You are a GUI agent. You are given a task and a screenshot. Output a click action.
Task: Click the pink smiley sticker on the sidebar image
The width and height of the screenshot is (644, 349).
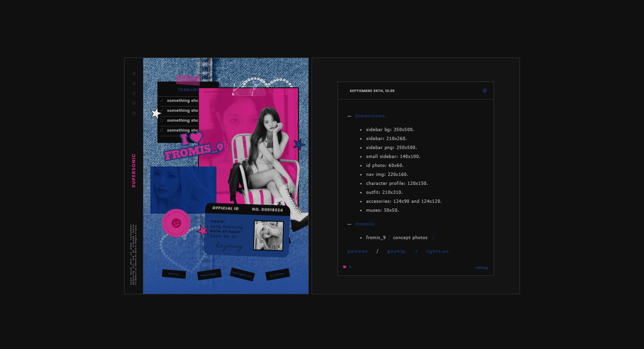pos(176,223)
